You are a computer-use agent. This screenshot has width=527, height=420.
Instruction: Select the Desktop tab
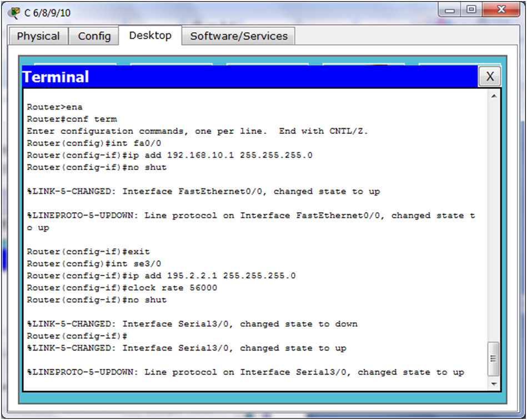coord(150,36)
